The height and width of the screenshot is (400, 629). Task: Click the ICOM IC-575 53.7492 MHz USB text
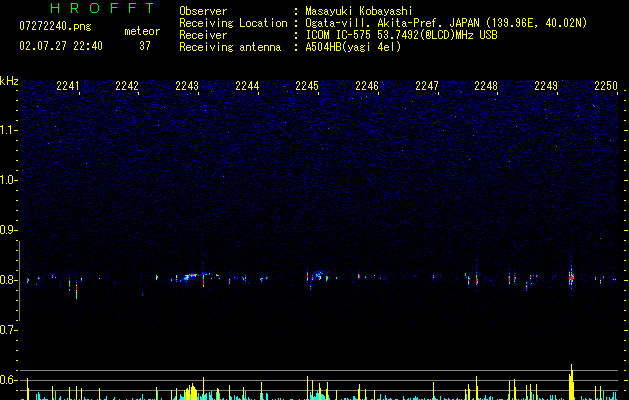(402, 35)
